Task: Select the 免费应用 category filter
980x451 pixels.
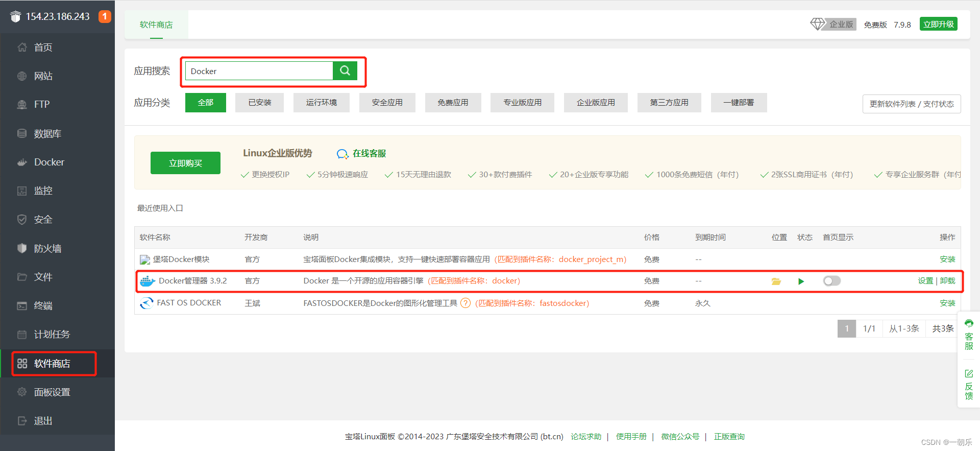Action: coord(453,103)
